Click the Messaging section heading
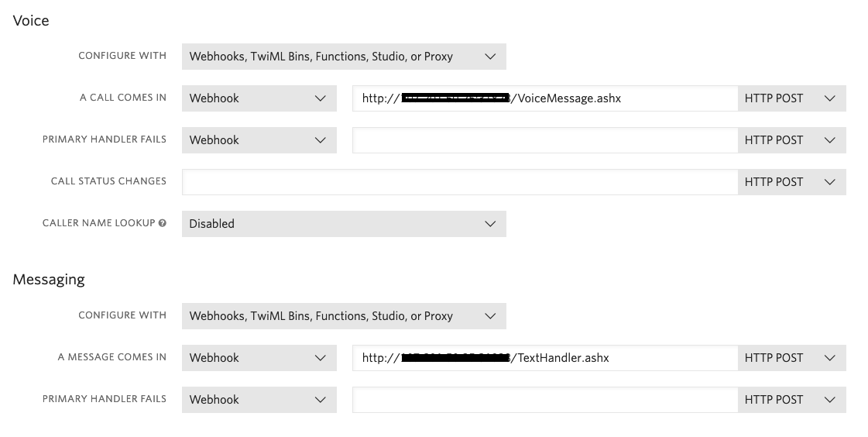 [x=49, y=280]
